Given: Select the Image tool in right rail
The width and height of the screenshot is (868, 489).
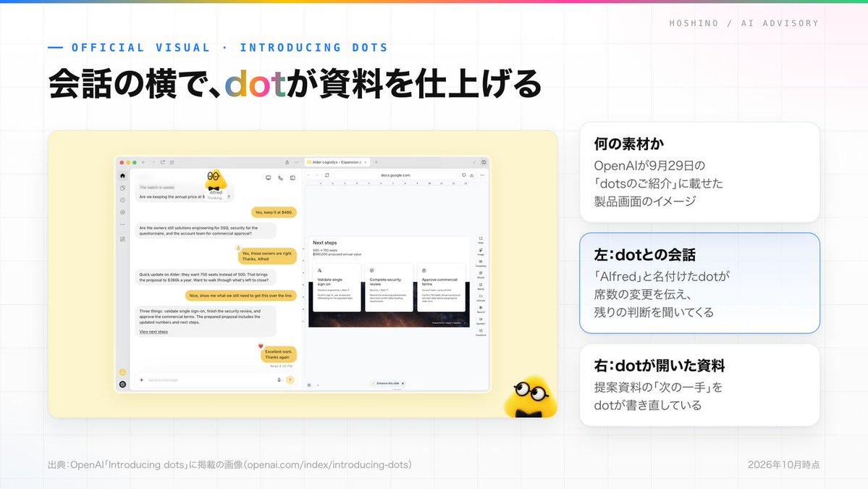Looking at the screenshot, I should click(x=481, y=251).
